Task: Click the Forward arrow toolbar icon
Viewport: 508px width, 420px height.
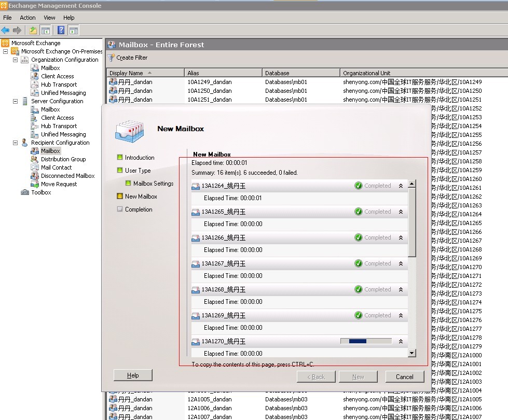Action: 17,31
